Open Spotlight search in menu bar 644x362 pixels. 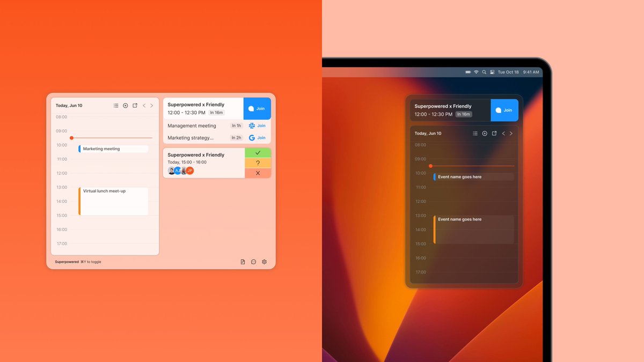(x=484, y=72)
